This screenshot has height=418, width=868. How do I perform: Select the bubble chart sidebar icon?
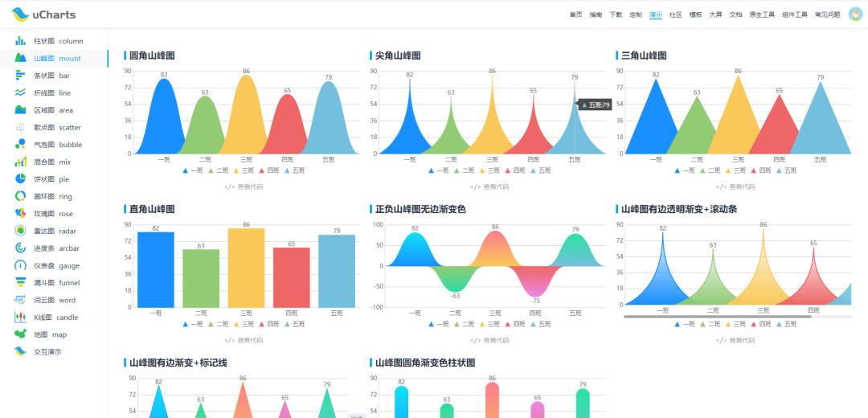tap(20, 145)
